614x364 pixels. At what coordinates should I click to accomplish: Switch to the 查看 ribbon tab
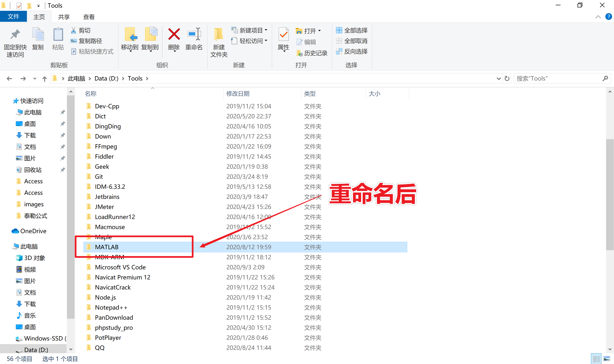(x=89, y=17)
